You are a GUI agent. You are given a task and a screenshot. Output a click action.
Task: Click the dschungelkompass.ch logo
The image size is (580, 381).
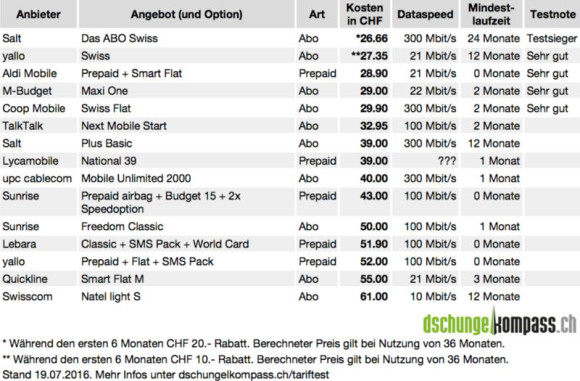499,321
